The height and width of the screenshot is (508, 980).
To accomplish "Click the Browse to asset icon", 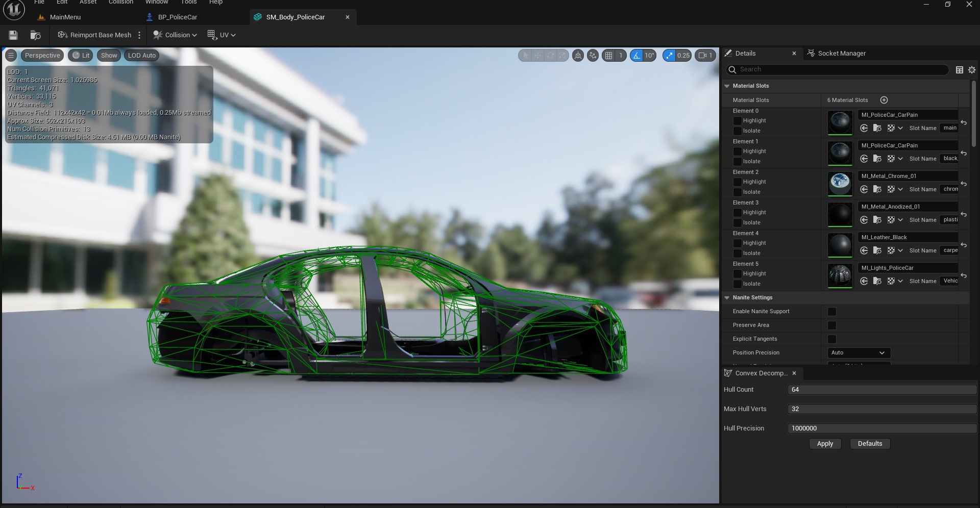I will tap(35, 35).
